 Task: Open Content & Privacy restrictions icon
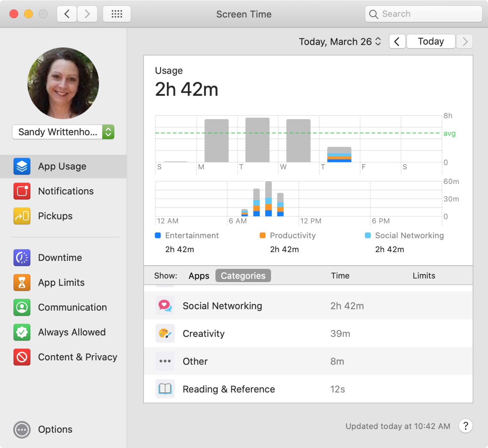coord(22,357)
